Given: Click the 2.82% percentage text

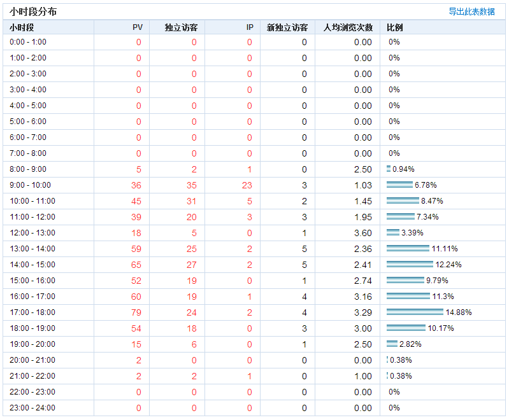Looking at the screenshot, I should coord(410,344).
